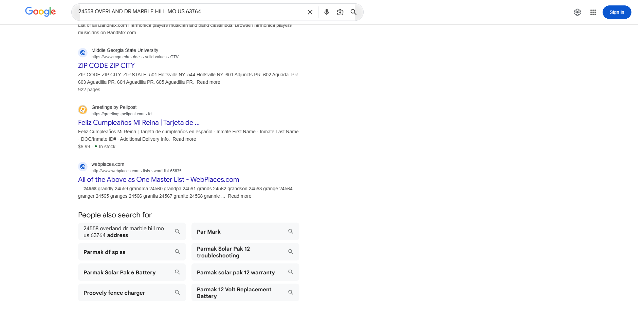Select Parmak solar pak 12 warranty suggestion
The image size is (644, 311).
(x=245, y=272)
